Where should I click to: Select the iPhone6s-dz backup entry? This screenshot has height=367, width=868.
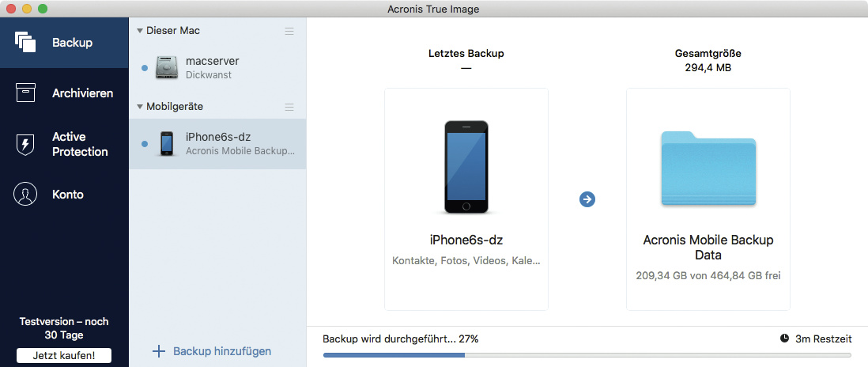point(217,144)
